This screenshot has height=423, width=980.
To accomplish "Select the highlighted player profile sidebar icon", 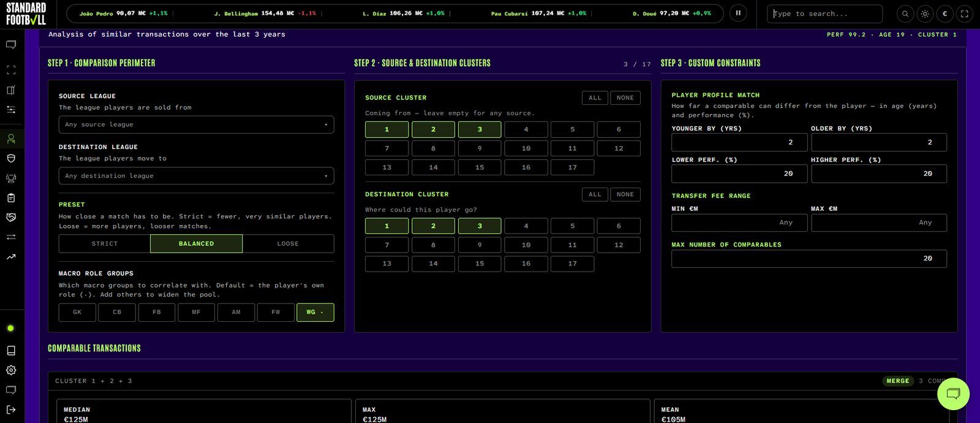I will coord(11,139).
